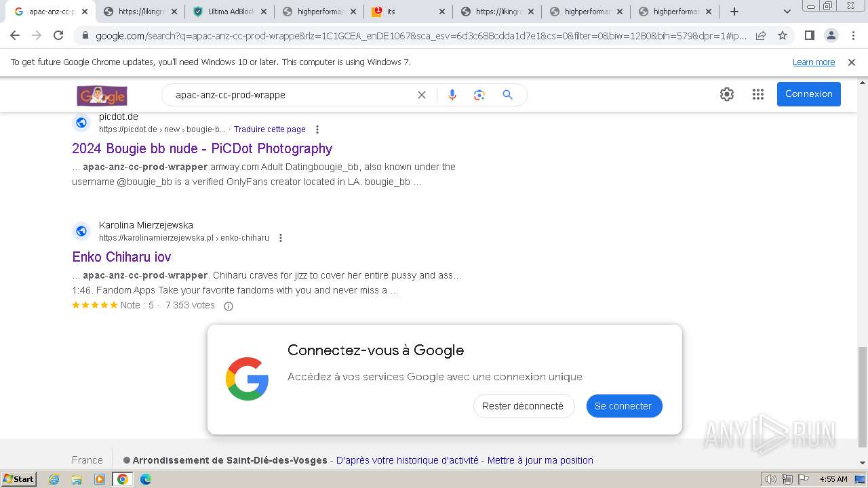Open 'Enko Chiharu iov' result link
This screenshot has height=488, width=868.
tap(121, 257)
